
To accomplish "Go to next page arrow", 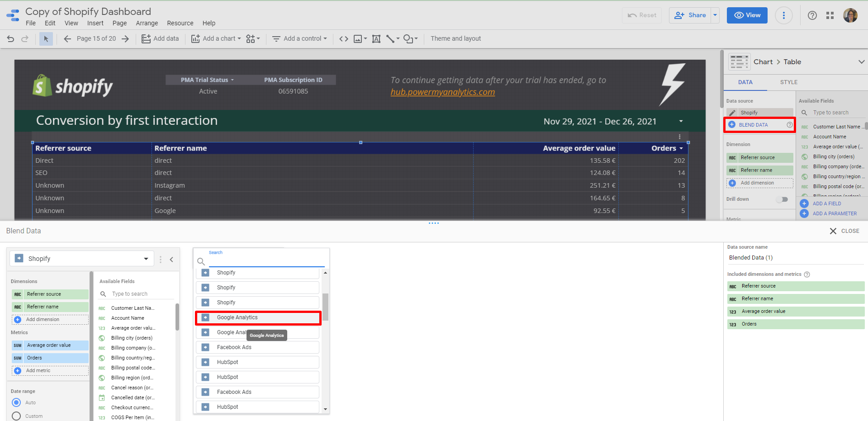I will [125, 39].
